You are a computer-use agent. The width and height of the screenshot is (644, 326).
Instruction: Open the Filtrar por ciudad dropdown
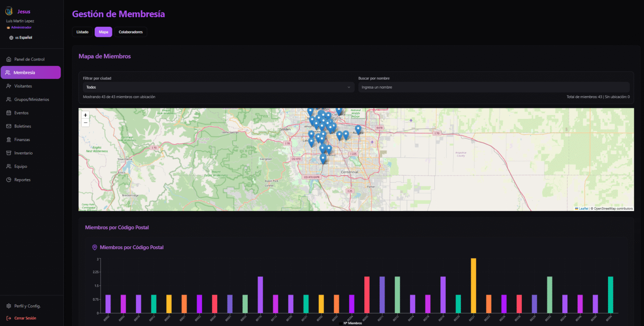tap(217, 87)
